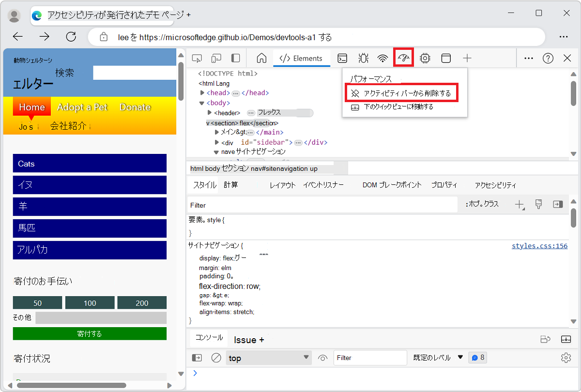
Task: Click the green 寄付する button
Action: tap(90, 333)
